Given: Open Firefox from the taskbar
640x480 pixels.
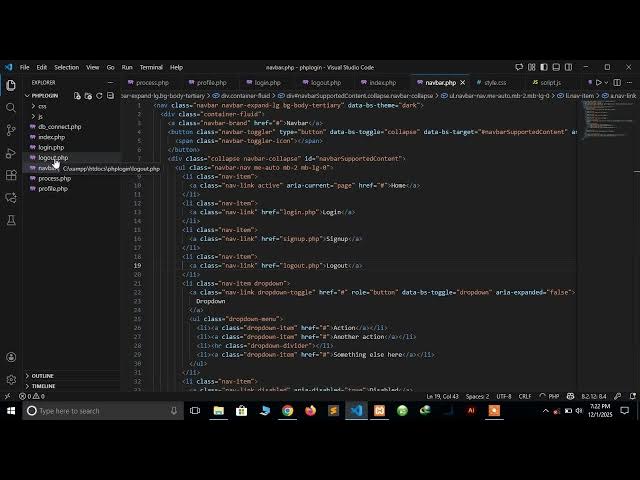Looking at the screenshot, I should (311, 411).
